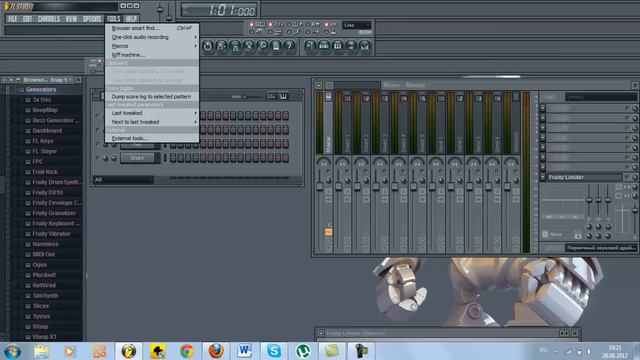Click the step sequencer swing slider
Viewport: 640px width, 360px height.
point(245,97)
